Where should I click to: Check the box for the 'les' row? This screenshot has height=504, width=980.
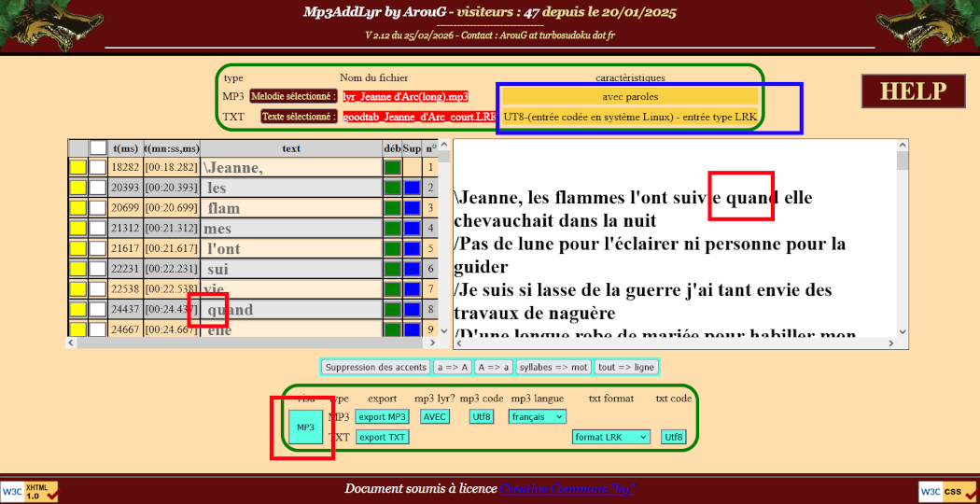point(98,189)
